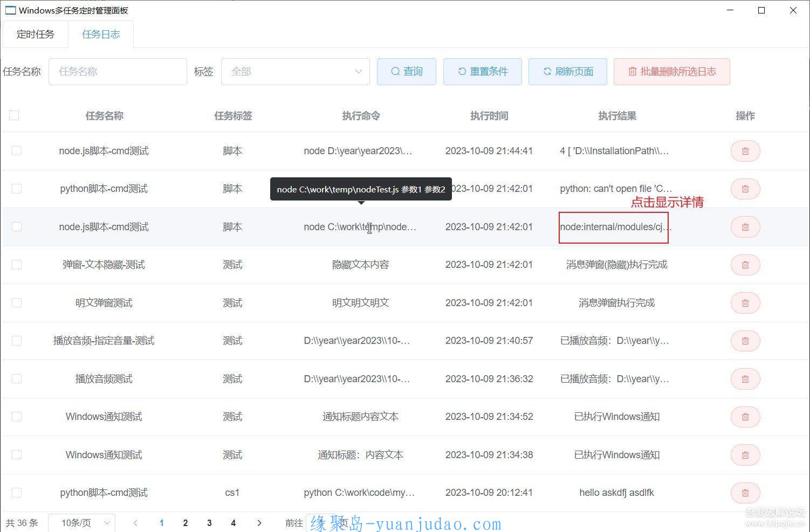Delete the cs1 tagged python log entry

[x=745, y=493]
